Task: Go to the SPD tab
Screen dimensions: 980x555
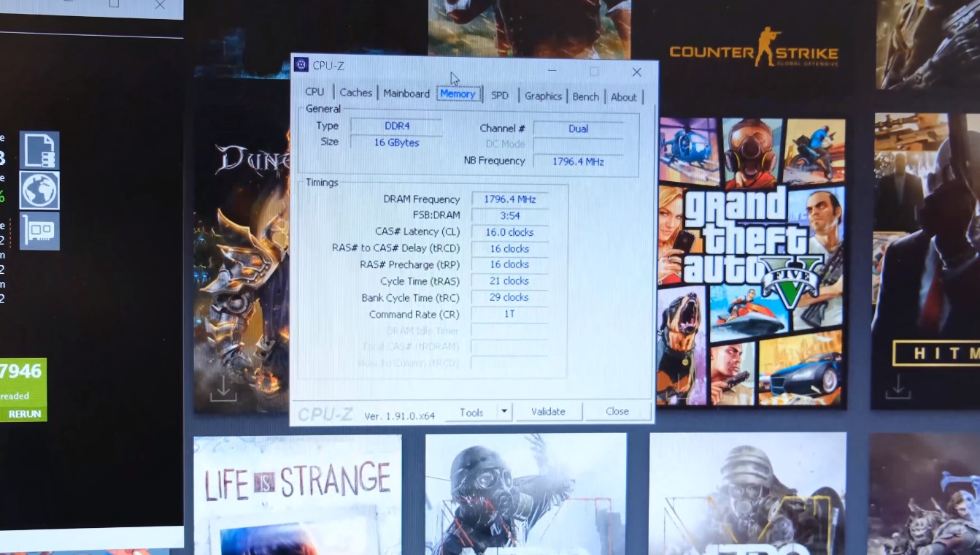Action: pos(500,96)
